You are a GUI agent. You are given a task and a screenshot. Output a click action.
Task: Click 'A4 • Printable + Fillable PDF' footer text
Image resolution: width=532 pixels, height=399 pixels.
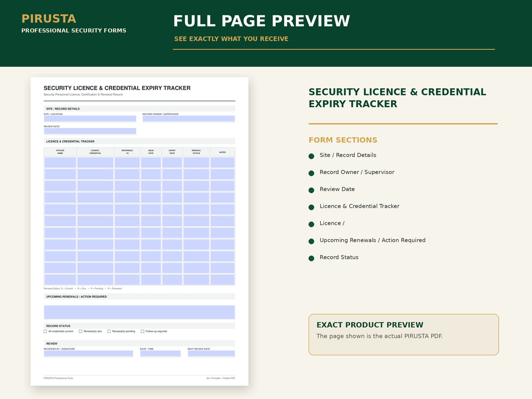click(221, 378)
